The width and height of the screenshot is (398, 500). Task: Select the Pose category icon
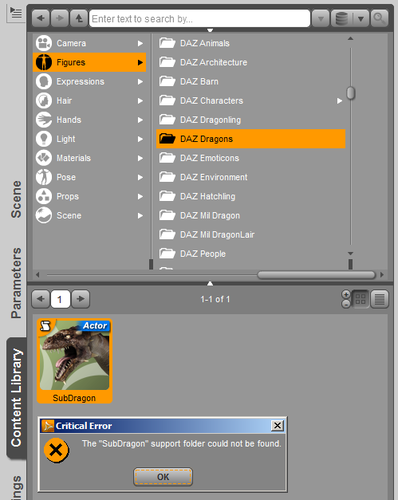click(x=44, y=177)
